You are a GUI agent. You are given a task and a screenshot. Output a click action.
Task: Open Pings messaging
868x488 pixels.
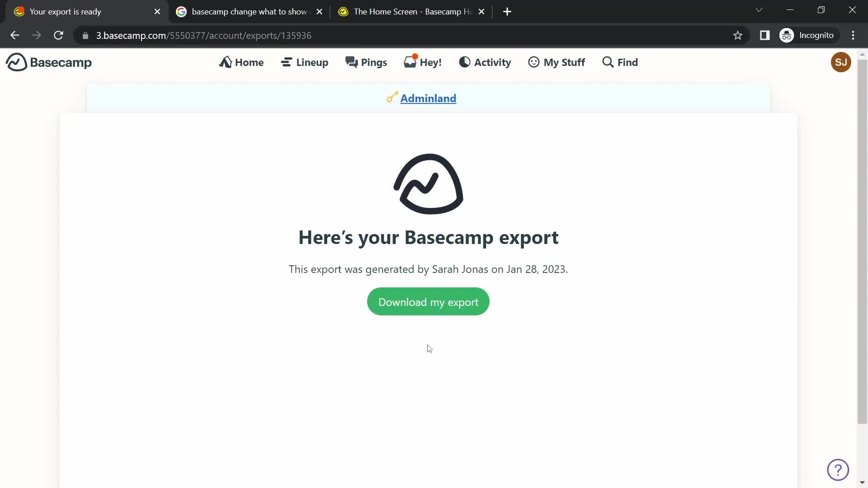(x=367, y=62)
